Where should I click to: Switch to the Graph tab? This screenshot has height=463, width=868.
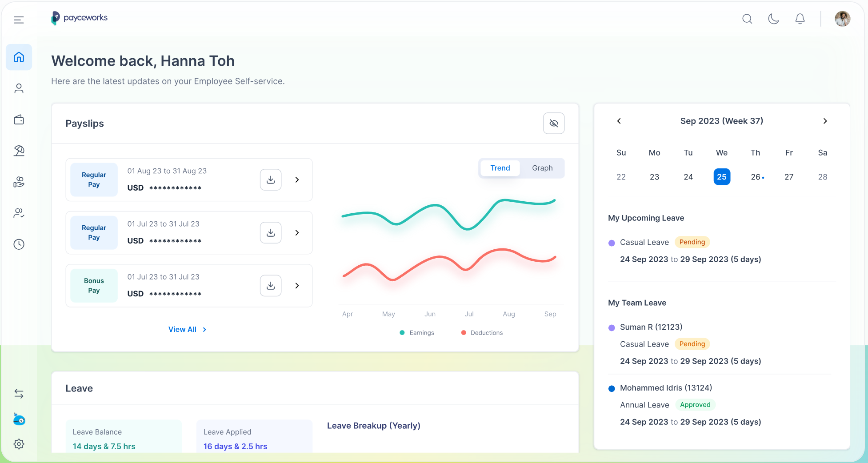[542, 168]
